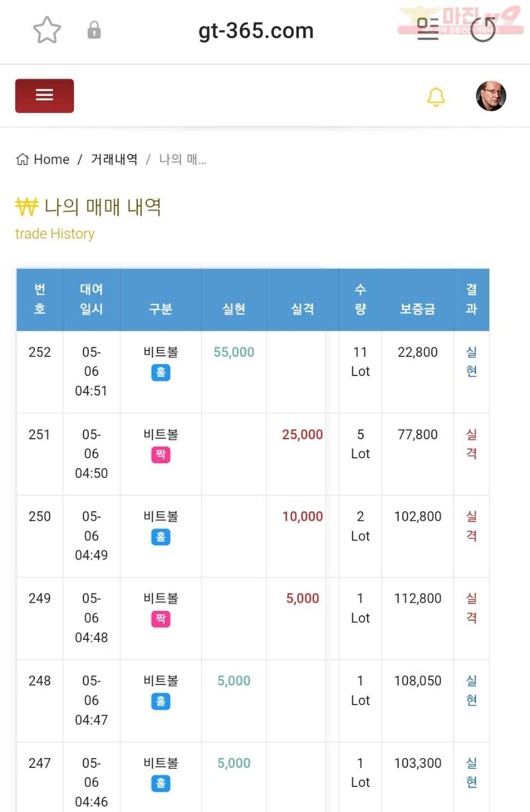Viewport: 530px width, 812px height.
Task: Go to Home breadcrumb link
Action: (x=43, y=159)
